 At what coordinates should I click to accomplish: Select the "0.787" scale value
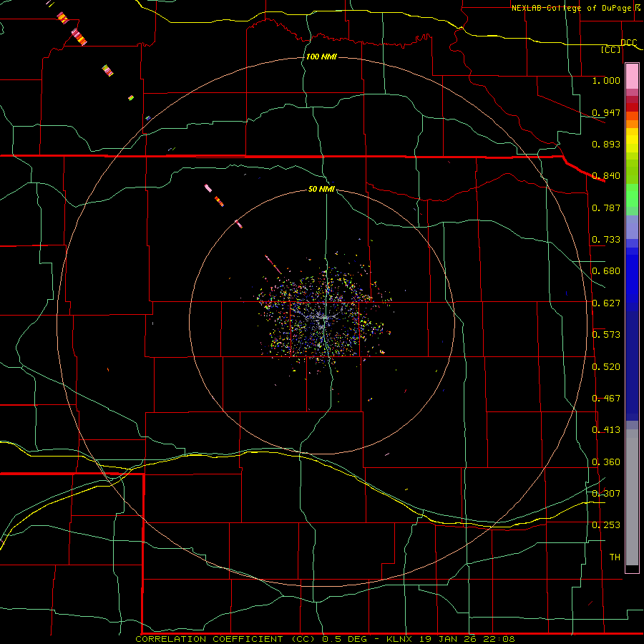606,208
